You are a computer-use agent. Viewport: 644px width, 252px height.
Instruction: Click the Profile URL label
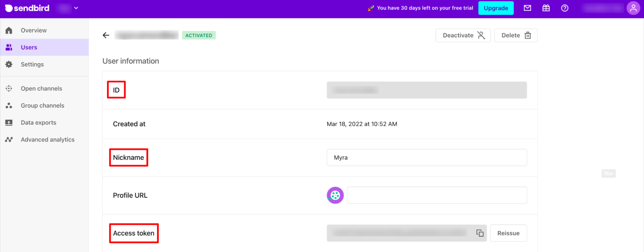click(x=130, y=195)
